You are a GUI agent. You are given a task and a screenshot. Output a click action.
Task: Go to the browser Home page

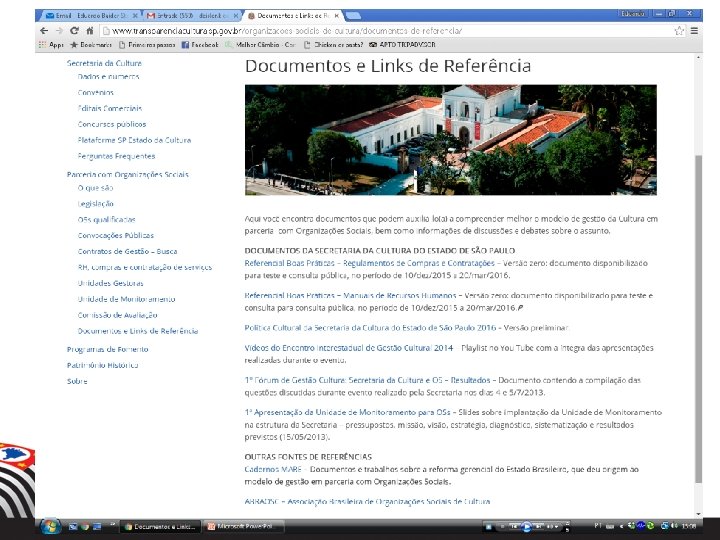(90, 31)
